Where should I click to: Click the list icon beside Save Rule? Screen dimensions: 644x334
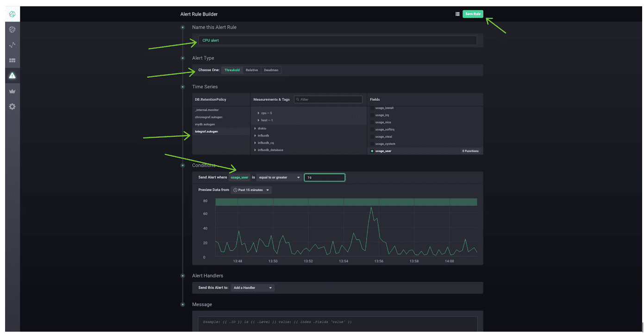pyautogui.click(x=457, y=14)
